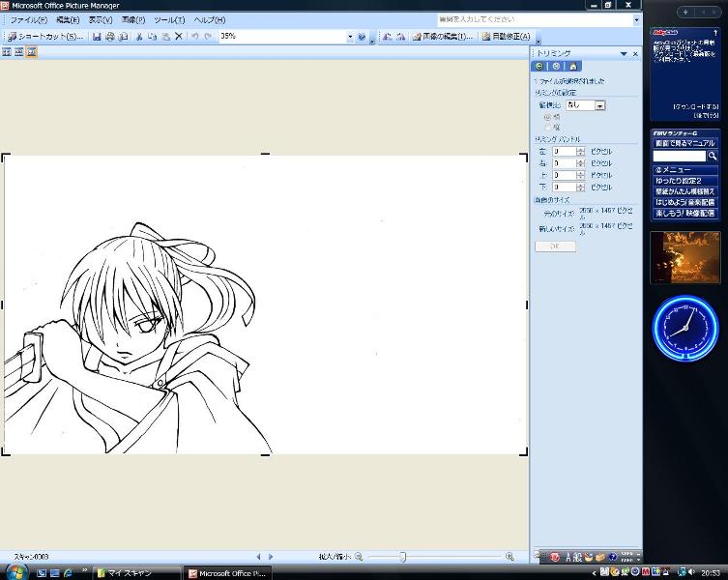Screen dimensions: 728x580
Task: Open 画像の編集 edit pictures pane
Action: click(x=443, y=36)
